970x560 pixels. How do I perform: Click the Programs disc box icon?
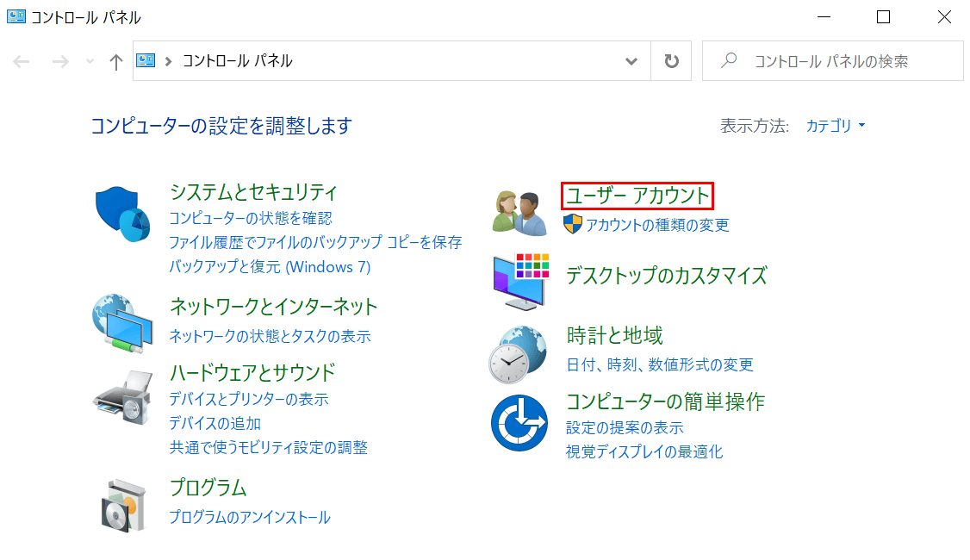pos(124,505)
